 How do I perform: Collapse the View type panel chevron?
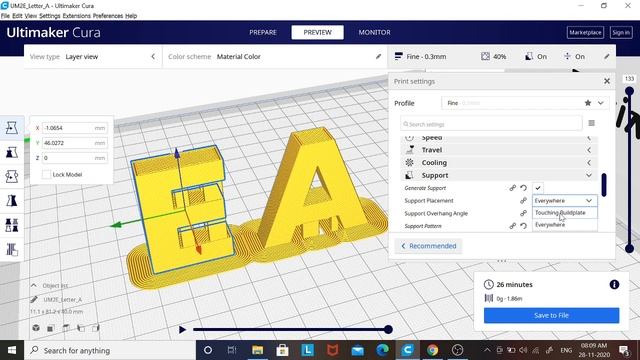[153, 56]
